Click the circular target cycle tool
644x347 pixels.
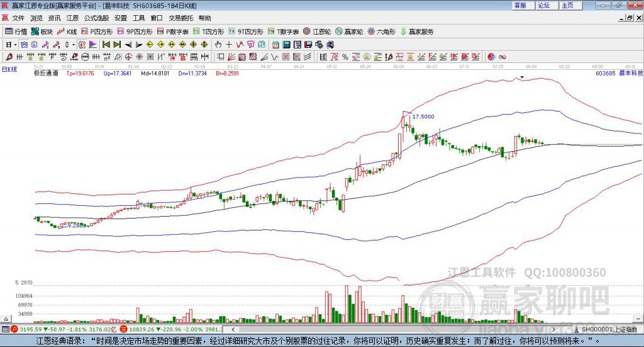(x=128, y=57)
